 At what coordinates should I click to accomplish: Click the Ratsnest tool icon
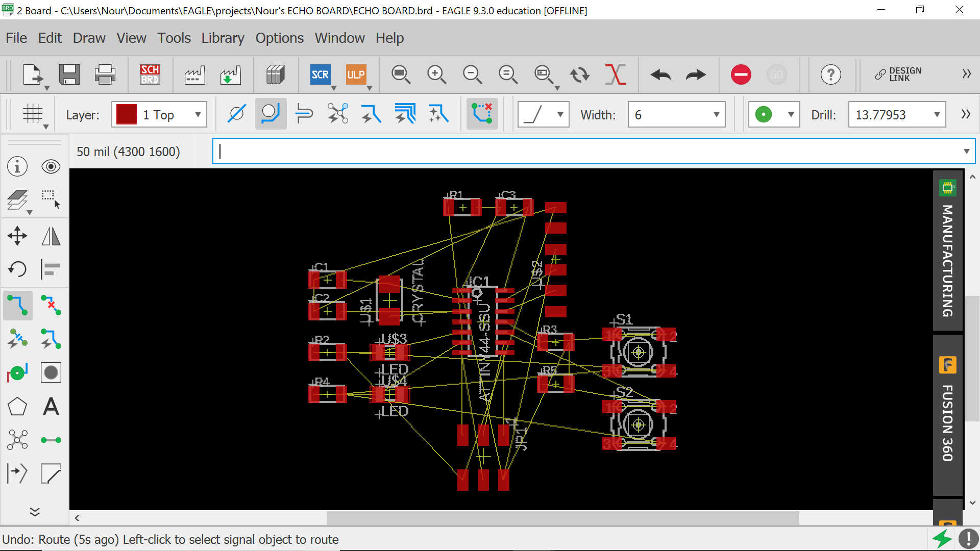17,440
